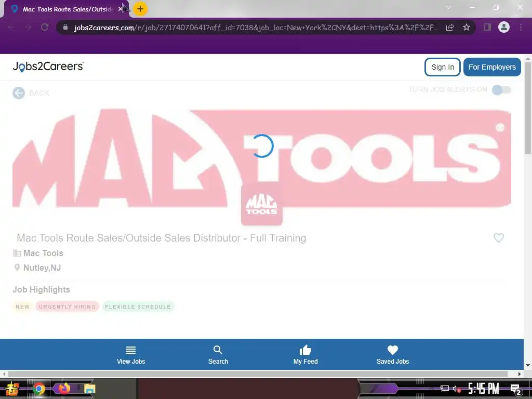Click the horizontal scrollbar right arrow
This screenshot has height=399, width=532.
(x=520, y=374)
